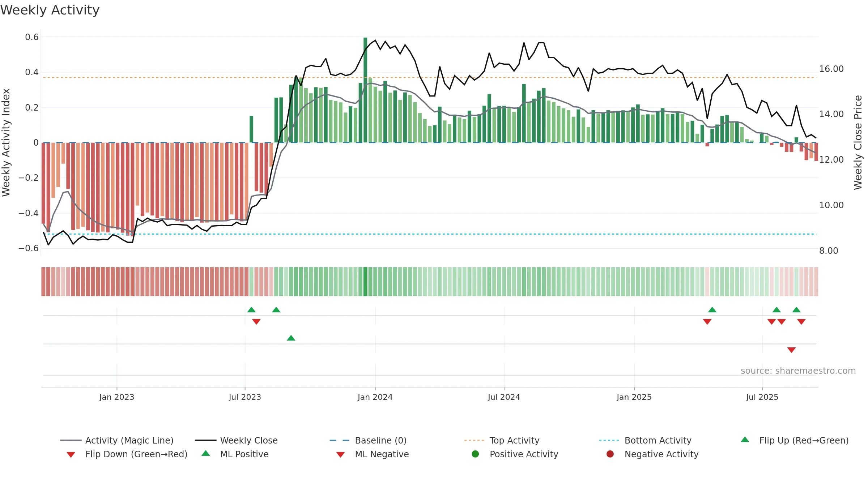This screenshot has height=488, width=868.
Task: Click the 0.4 tick on left axis
Action: pyautogui.click(x=32, y=72)
